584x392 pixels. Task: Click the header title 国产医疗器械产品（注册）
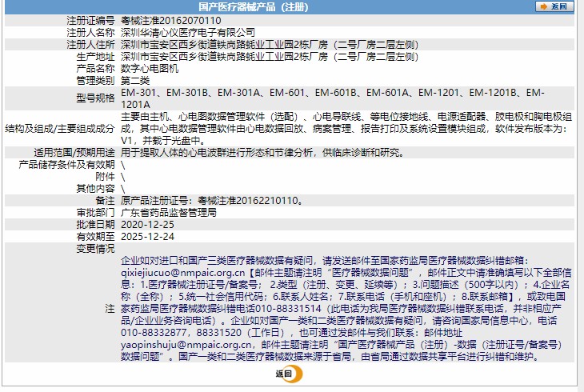254,6
